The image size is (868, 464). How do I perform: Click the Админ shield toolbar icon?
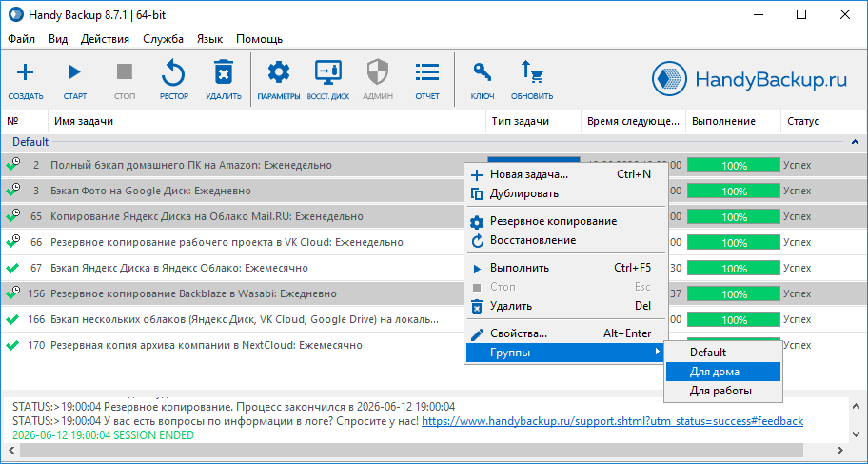click(378, 72)
